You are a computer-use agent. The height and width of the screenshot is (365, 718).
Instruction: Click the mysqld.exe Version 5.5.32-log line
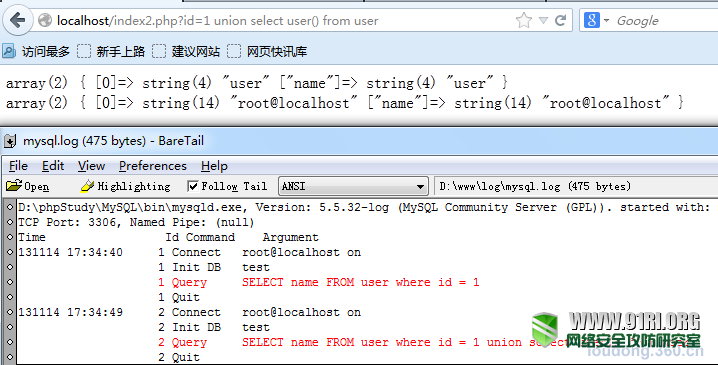click(364, 207)
